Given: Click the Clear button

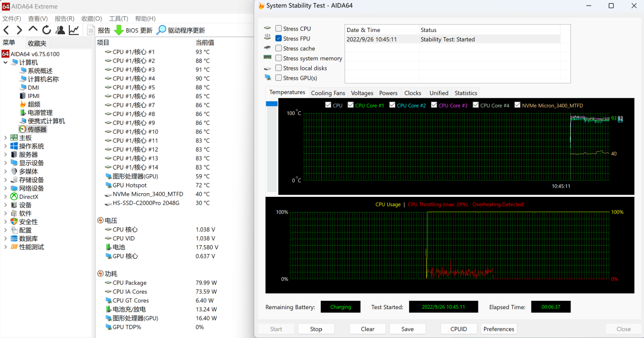Looking at the screenshot, I should 368,329.
